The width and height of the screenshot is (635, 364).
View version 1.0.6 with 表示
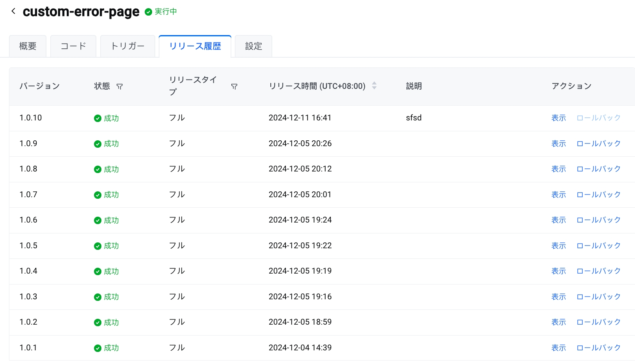(x=559, y=220)
